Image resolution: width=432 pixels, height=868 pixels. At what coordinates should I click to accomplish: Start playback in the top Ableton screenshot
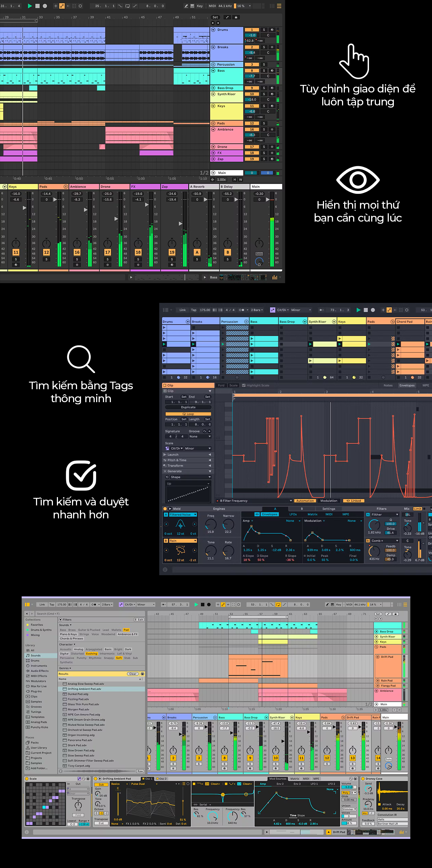pyautogui.click(x=30, y=6)
